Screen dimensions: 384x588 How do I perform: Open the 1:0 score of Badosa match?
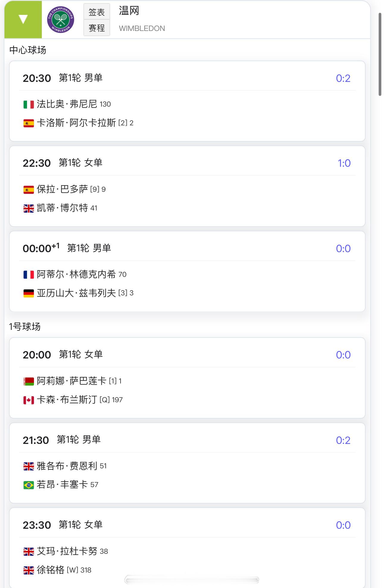coord(344,163)
